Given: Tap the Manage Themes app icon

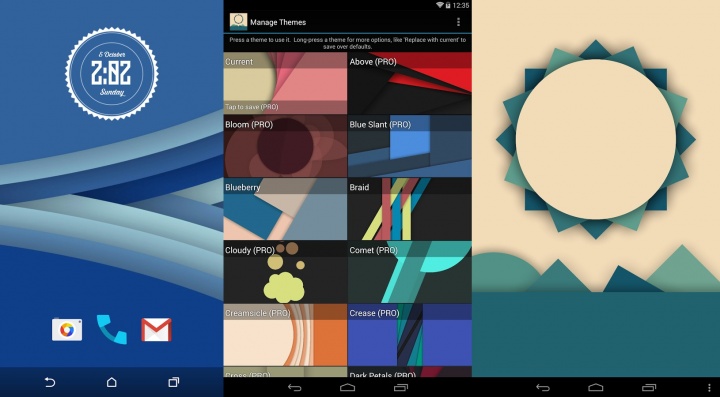Looking at the screenshot, I should (x=238, y=22).
